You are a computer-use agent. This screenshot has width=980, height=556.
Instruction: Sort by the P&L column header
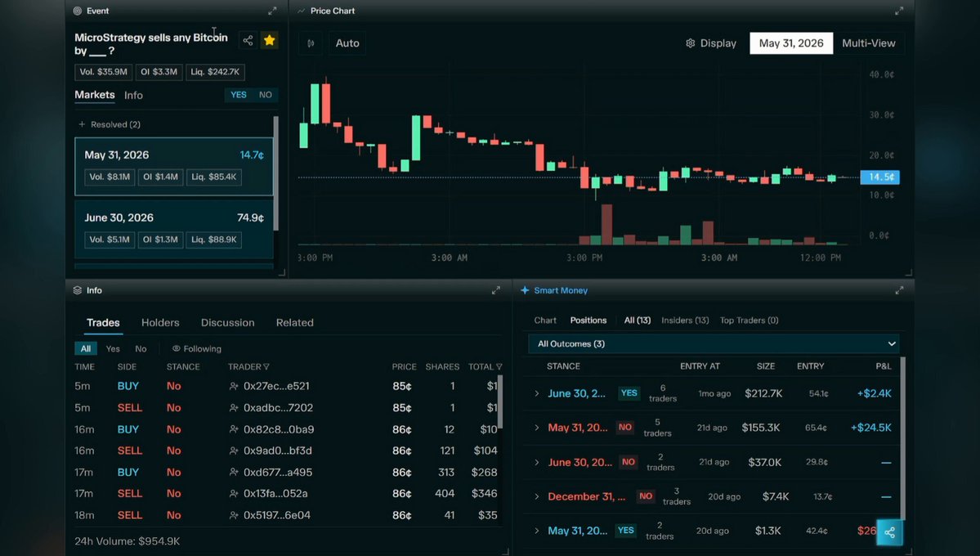[x=883, y=366]
